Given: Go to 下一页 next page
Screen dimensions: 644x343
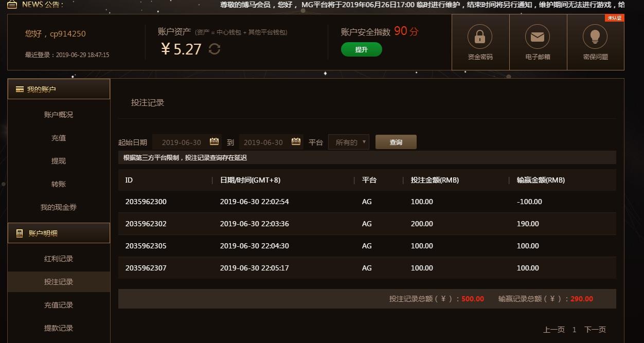Looking at the screenshot, I should pos(595,329).
